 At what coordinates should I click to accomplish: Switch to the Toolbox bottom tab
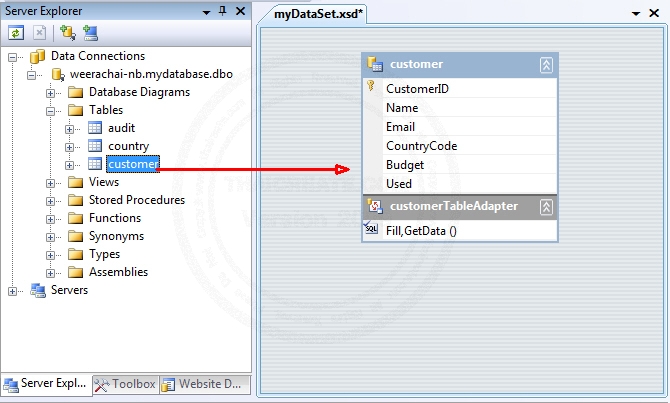pyautogui.click(x=125, y=384)
